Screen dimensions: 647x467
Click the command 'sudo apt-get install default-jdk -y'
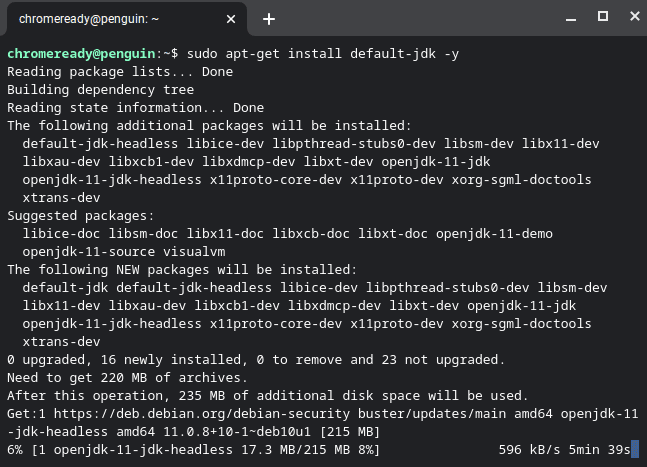point(323,54)
